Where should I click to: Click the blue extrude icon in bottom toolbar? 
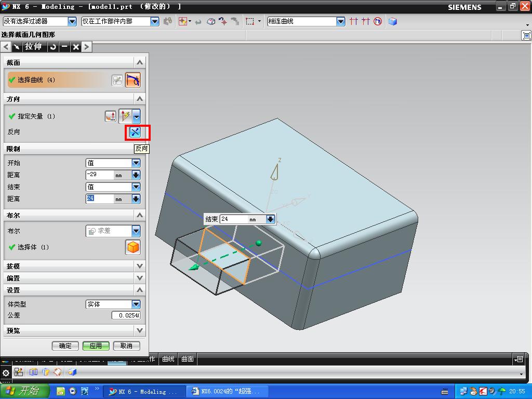point(33,372)
